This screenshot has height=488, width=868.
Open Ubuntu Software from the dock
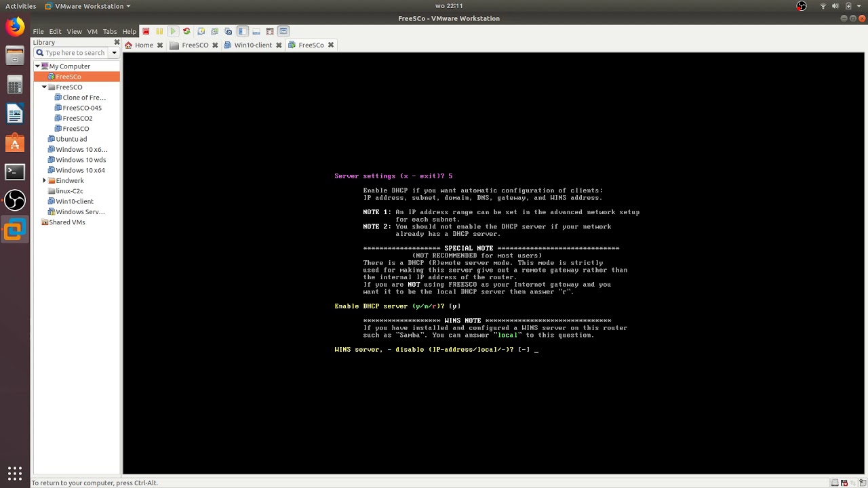point(15,143)
